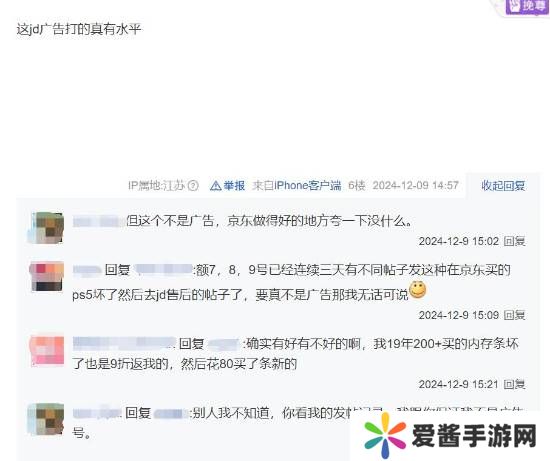Click the post text 这jd广告打的真有水平

(79, 29)
